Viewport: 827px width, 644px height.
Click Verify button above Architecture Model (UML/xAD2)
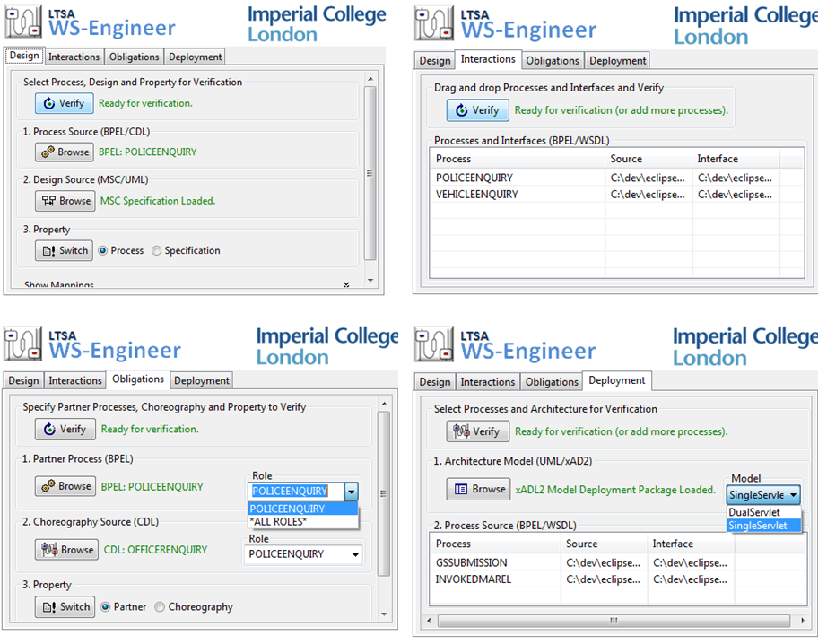[477, 431]
